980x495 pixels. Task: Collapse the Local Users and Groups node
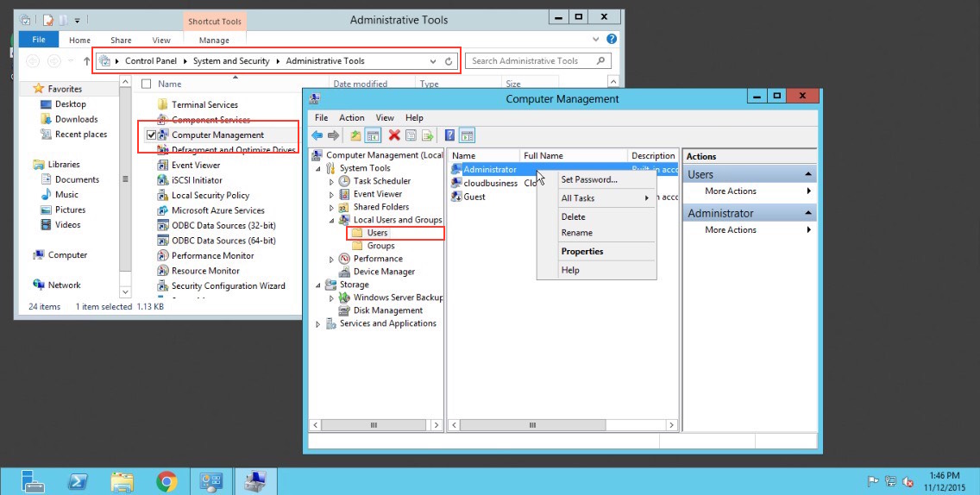tap(331, 221)
